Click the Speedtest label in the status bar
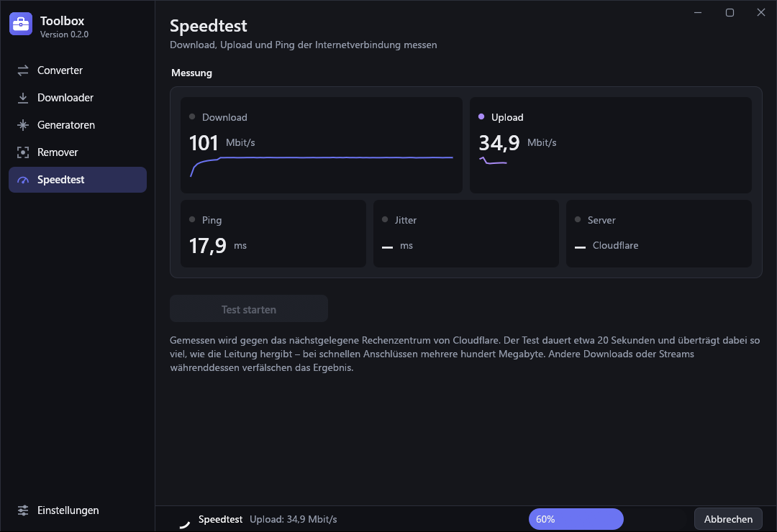Screen dimensions: 777x532 221,519
